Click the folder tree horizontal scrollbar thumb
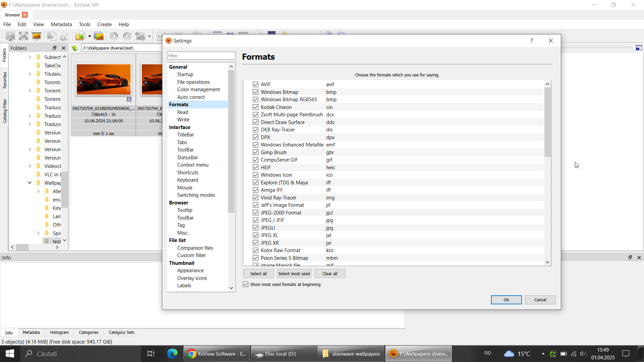 [22, 247]
